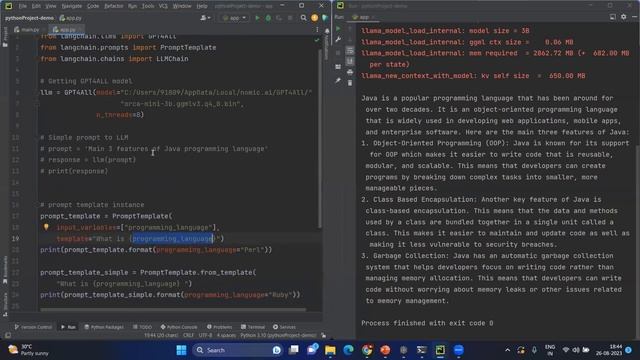The width and height of the screenshot is (640, 360).
Task: Open the Edit menu
Action: [36, 6]
